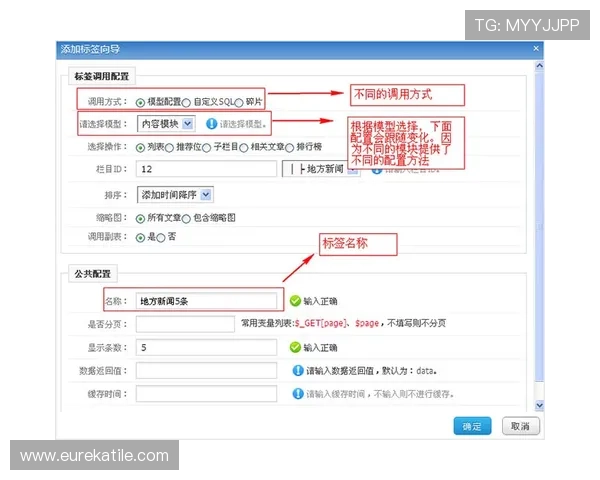Click the 添加标签向导 title text
This screenshot has height=480, width=600.
pyautogui.click(x=90, y=49)
